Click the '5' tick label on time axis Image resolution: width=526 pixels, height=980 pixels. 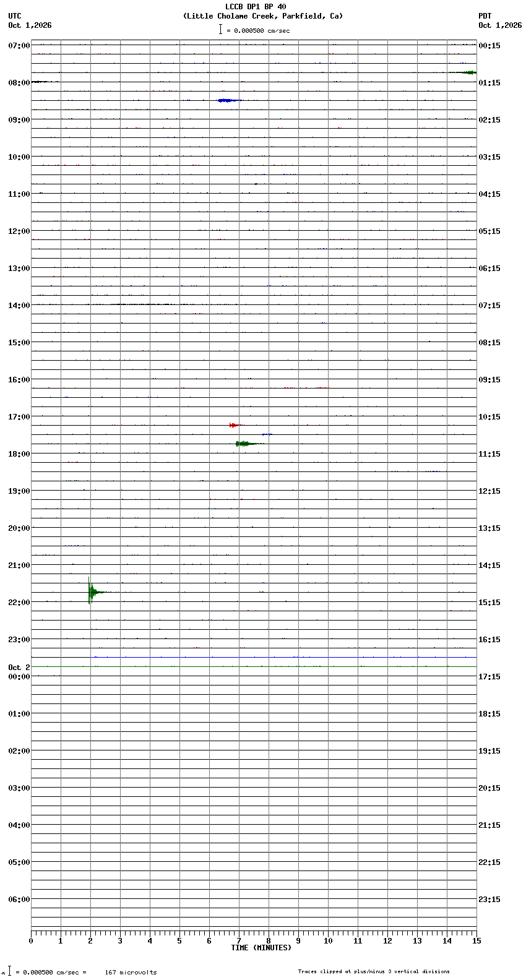(x=179, y=941)
